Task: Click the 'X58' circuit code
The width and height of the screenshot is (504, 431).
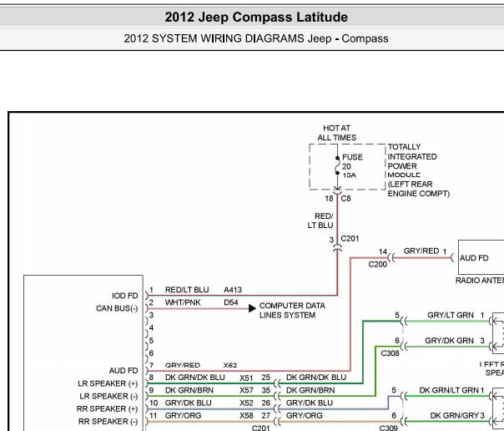Action: pyautogui.click(x=246, y=416)
